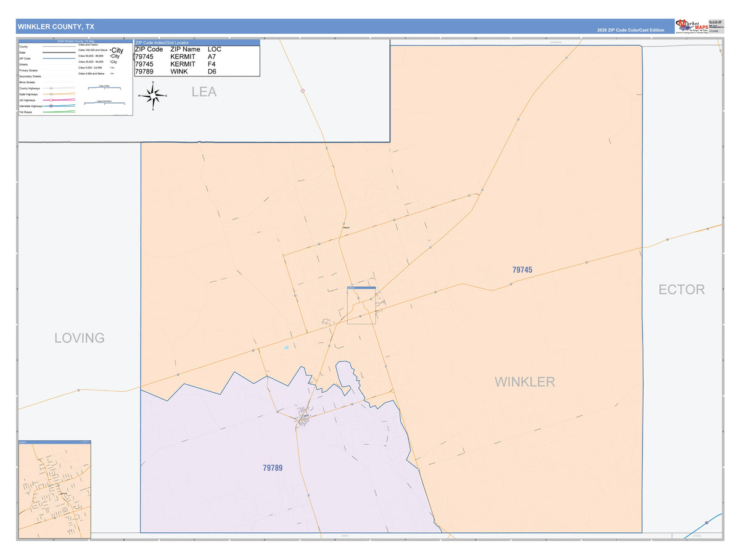
Task: Click the County Highways marker in legend
Action: pos(51,88)
